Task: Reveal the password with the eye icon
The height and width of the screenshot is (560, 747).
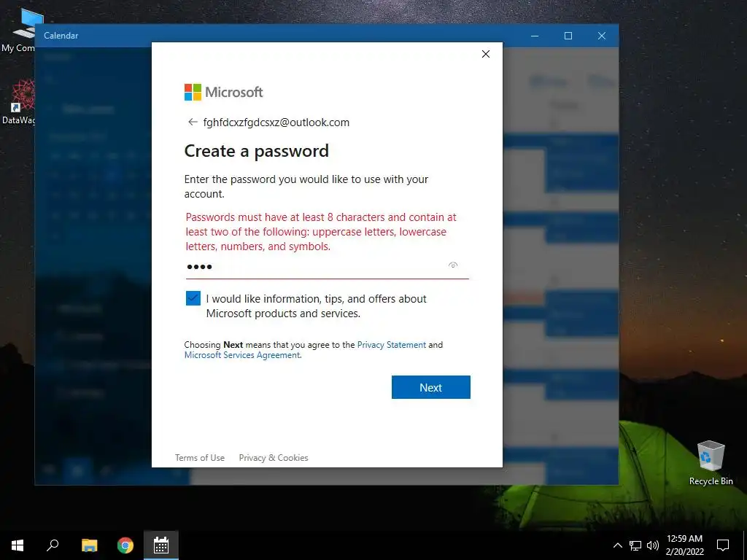Action: coord(453,265)
